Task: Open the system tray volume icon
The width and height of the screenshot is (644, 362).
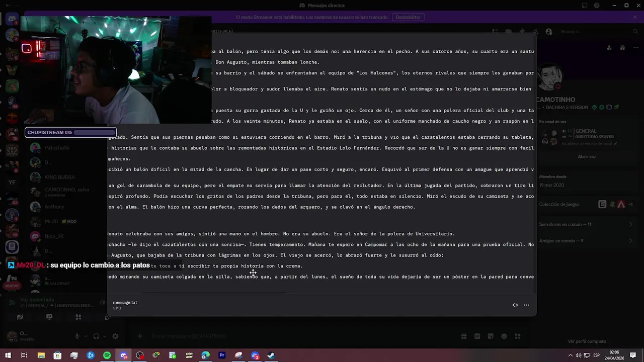Action: (578, 355)
